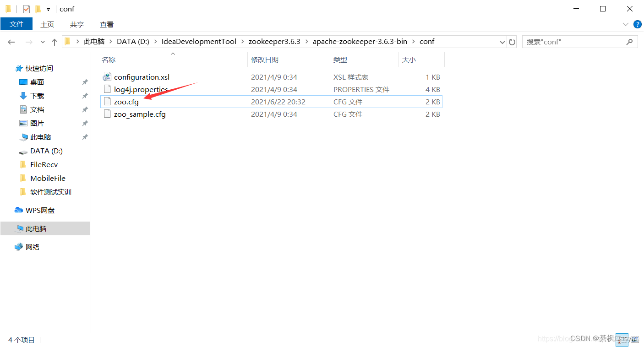
Task: Expand the ribbon chevron
Action: point(626,24)
